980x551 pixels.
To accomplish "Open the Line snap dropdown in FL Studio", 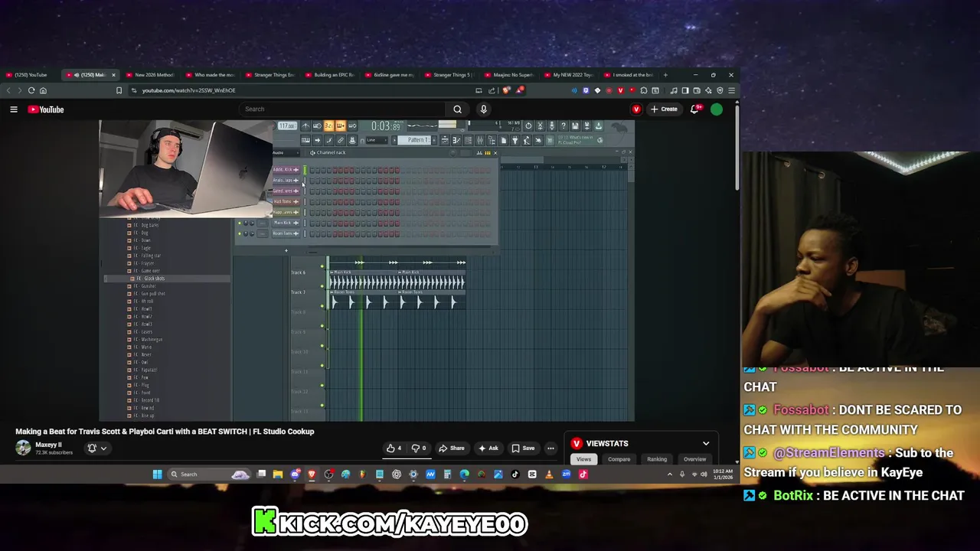I will [x=377, y=140].
